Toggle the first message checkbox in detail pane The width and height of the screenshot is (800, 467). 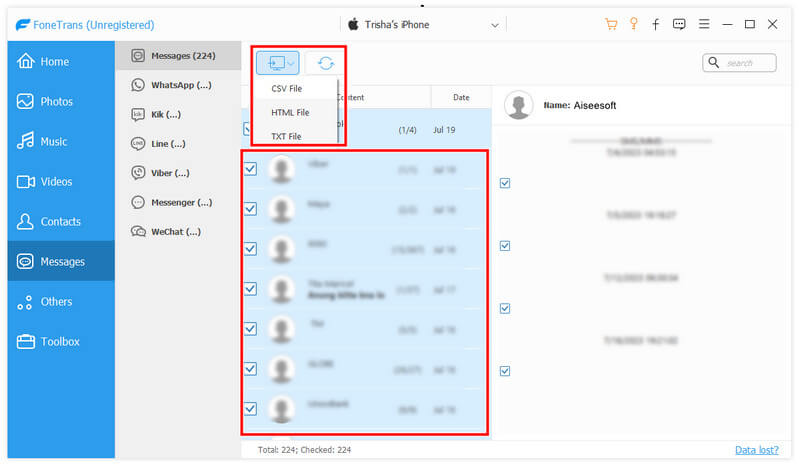coord(505,183)
